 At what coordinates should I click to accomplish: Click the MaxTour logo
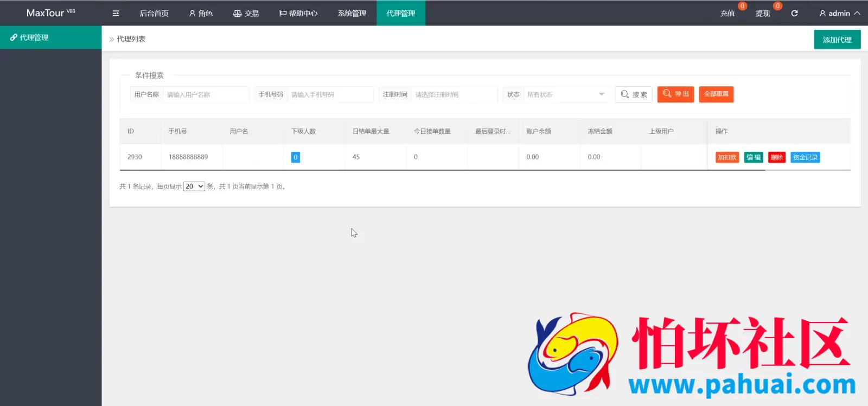point(51,13)
